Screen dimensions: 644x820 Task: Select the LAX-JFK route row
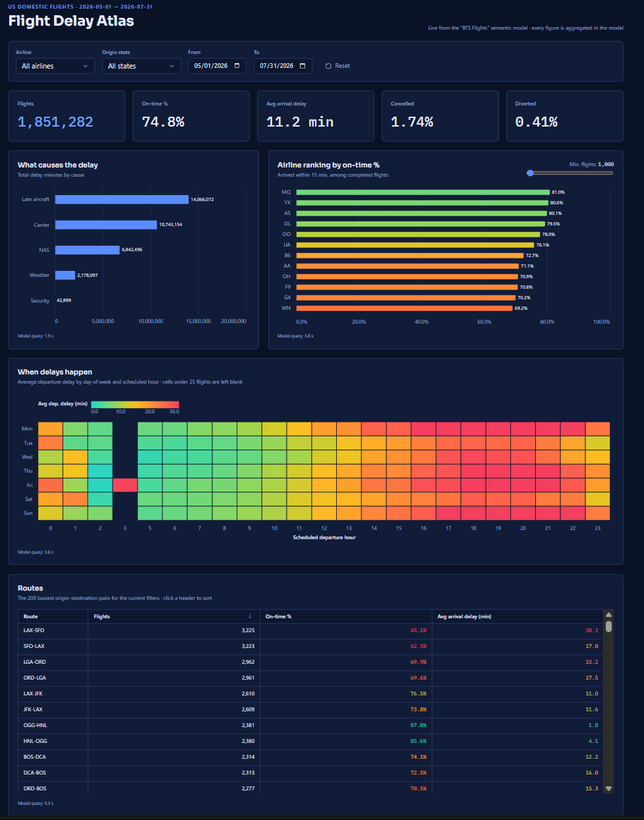click(x=310, y=694)
